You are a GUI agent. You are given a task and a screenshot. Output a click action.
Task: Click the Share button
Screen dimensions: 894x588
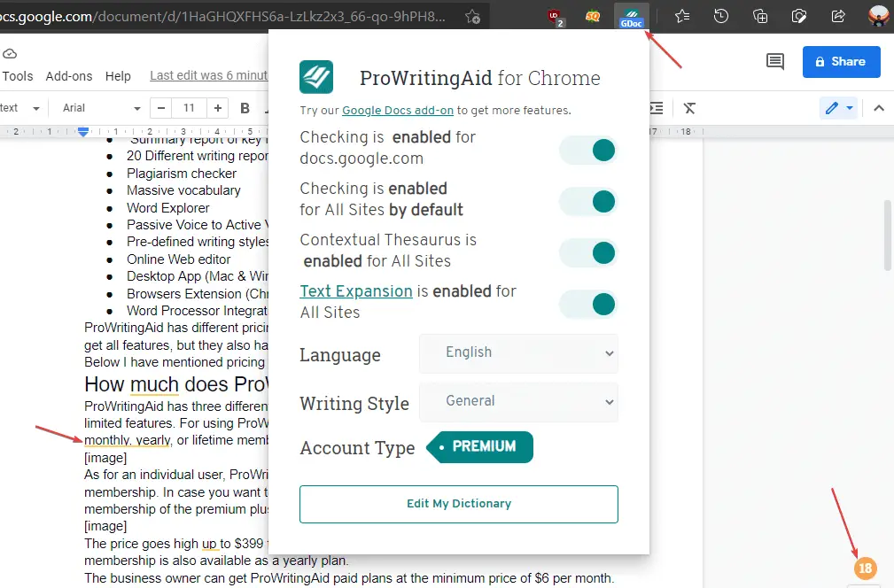click(x=841, y=61)
